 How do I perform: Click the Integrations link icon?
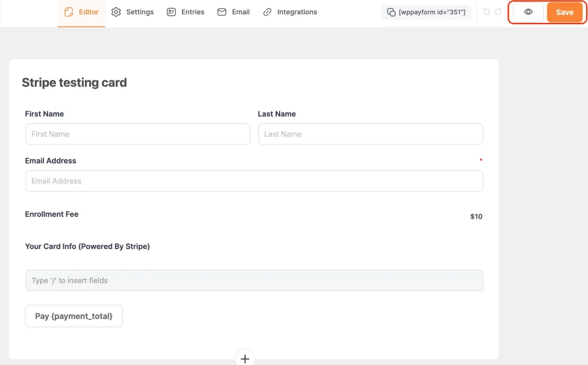266,11
